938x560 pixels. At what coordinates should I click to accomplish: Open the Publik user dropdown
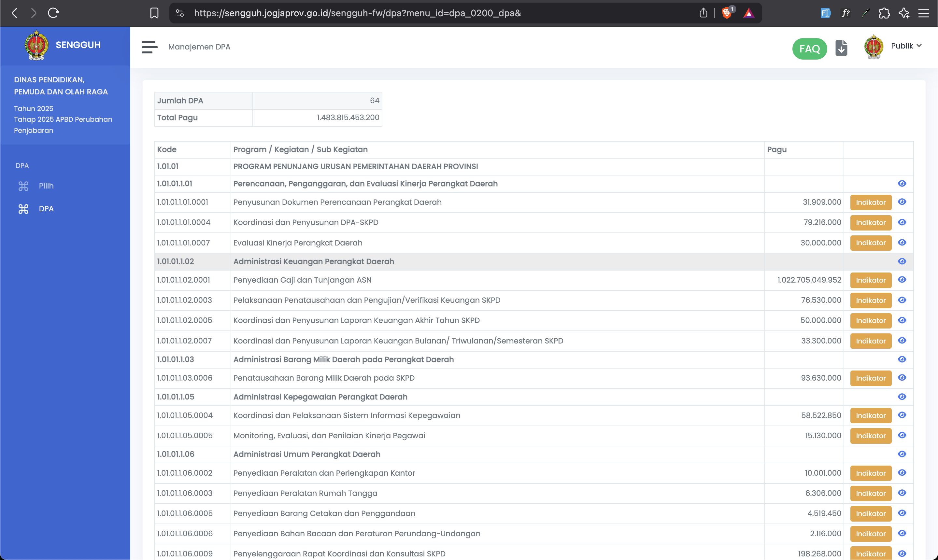[906, 46]
